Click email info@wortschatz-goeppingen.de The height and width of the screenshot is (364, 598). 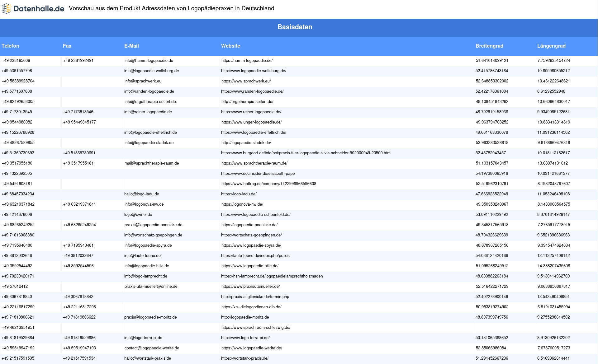(x=153, y=235)
